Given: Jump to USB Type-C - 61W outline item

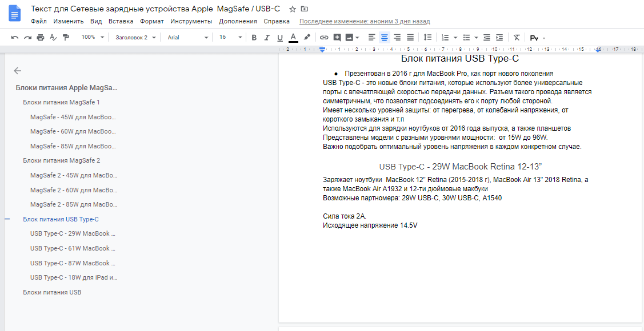Looking at the screenshot, I should (x=73, y=248).
